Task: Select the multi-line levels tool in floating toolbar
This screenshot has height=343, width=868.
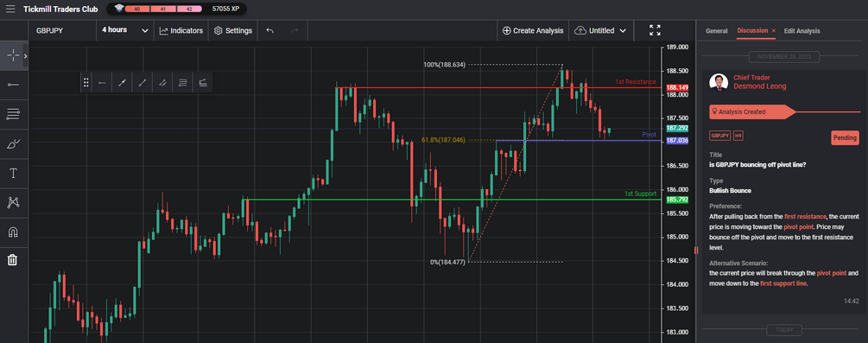Action: 182,83
